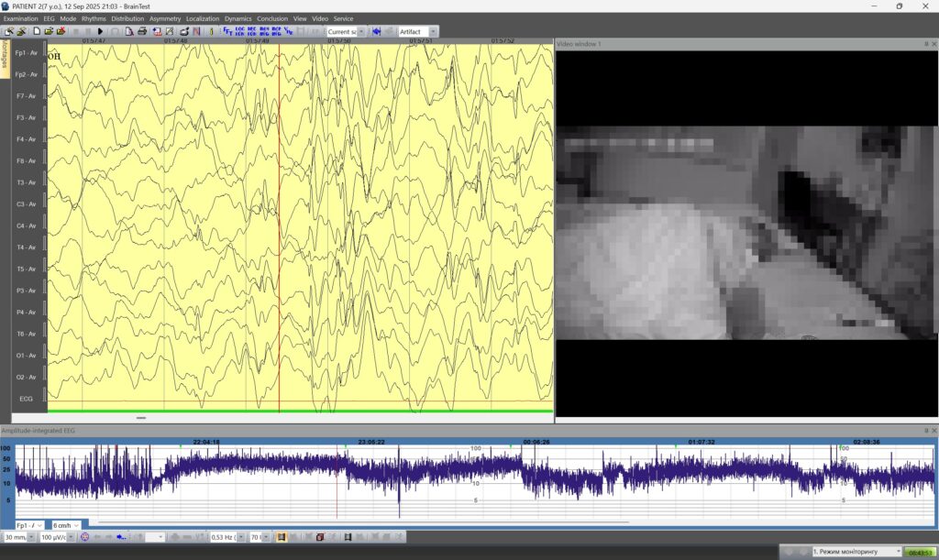Viewport: 939px width, 560px height.
Task: Select the Fp1 - Av channel label
Action: coord(26,53)
